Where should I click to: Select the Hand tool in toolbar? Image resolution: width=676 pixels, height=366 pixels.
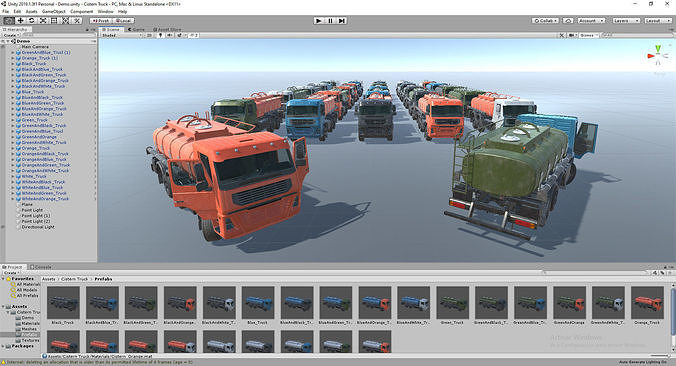9,20
